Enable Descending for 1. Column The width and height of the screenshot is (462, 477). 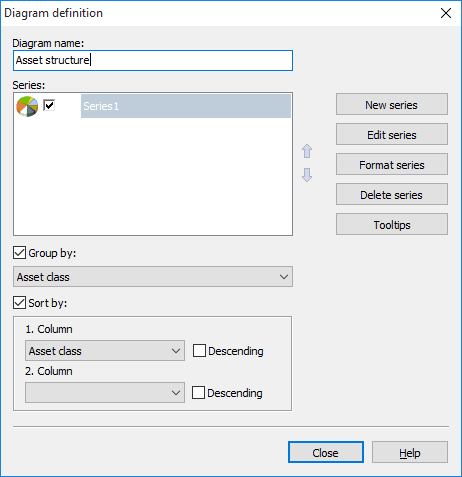click(199, 351)
